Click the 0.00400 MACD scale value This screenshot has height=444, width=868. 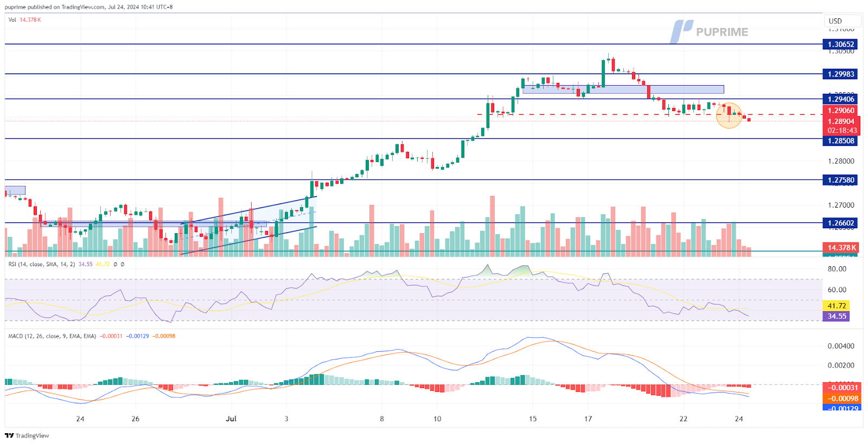tap(841, 346)
